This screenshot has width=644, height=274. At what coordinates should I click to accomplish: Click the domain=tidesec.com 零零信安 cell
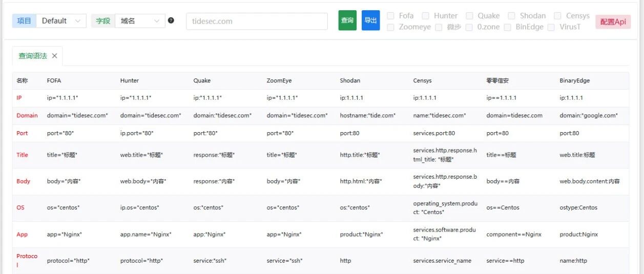(x=514, y=115)
